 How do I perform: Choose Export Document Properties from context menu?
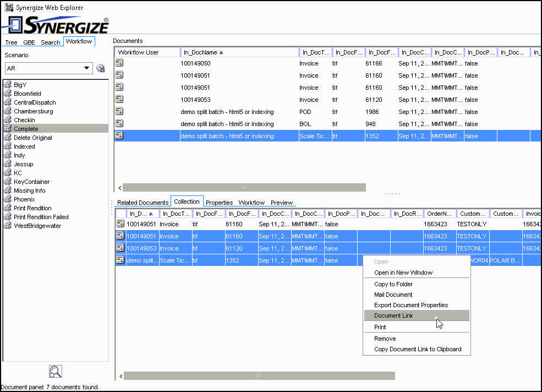pos(417,305)
